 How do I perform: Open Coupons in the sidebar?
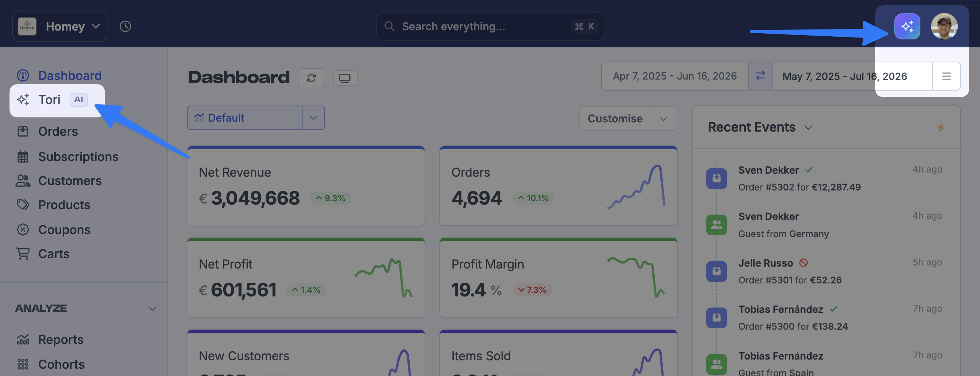coord(54,230)
